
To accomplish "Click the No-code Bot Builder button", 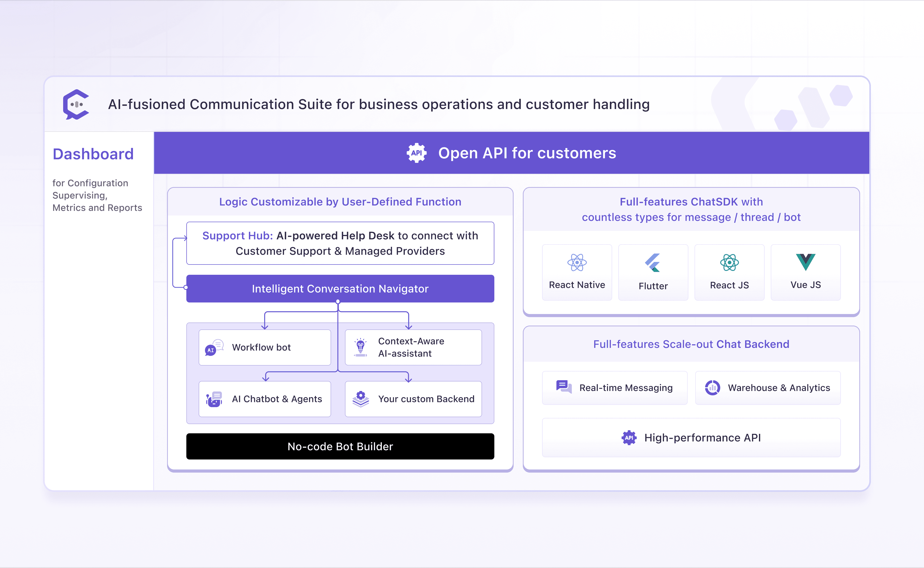I will [340, 446].
